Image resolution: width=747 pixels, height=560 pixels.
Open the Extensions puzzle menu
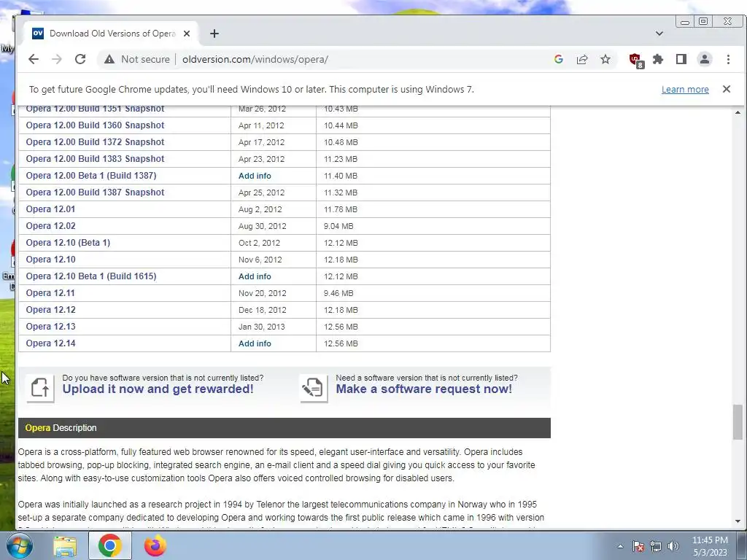tap(658, 59)
